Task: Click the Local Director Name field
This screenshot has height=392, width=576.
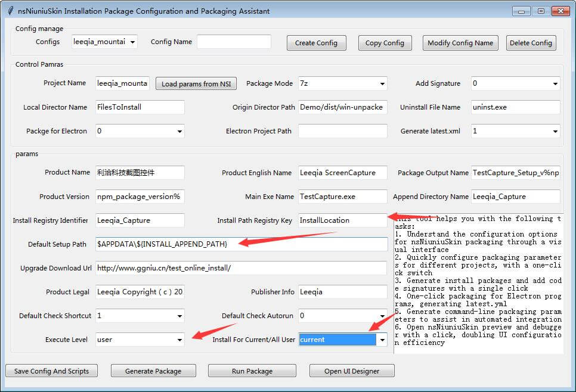Action: click(140, 107)
